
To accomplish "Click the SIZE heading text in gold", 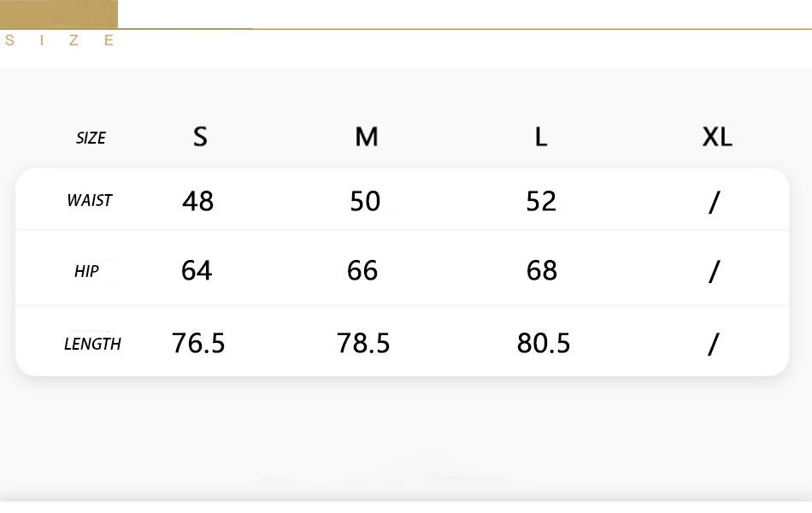I will pyautogui.click(x=59, y=40).
